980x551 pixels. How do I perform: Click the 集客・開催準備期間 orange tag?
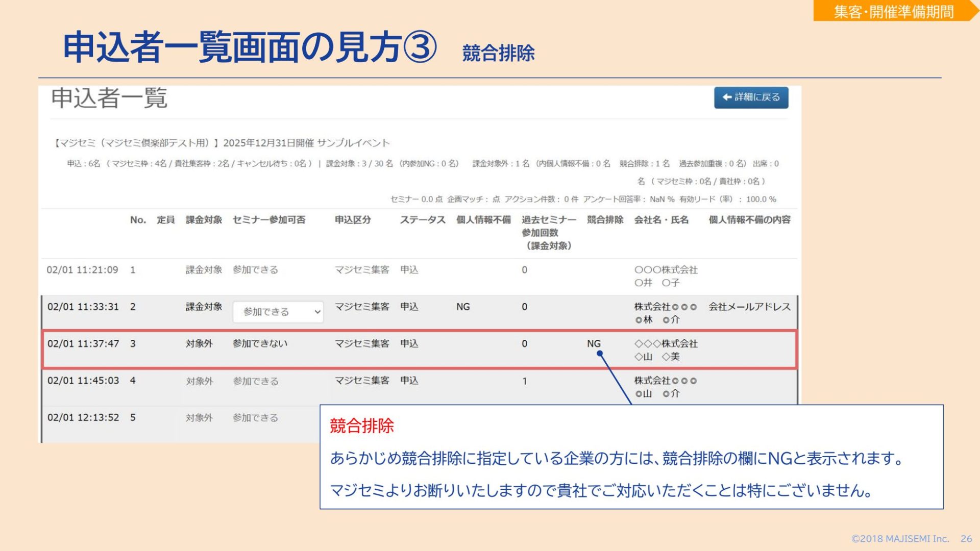pyautogui.click(x=893, y=11)
